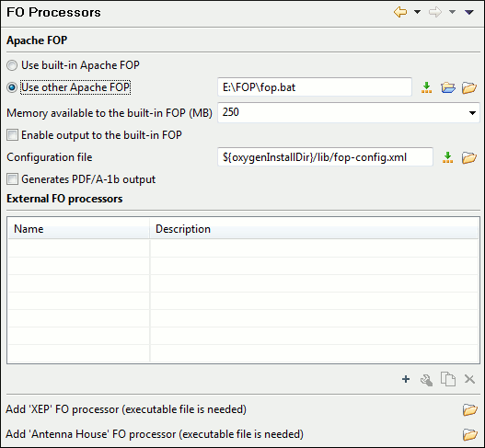Click the forward navigation arrow icon

[x=435, y=12]
